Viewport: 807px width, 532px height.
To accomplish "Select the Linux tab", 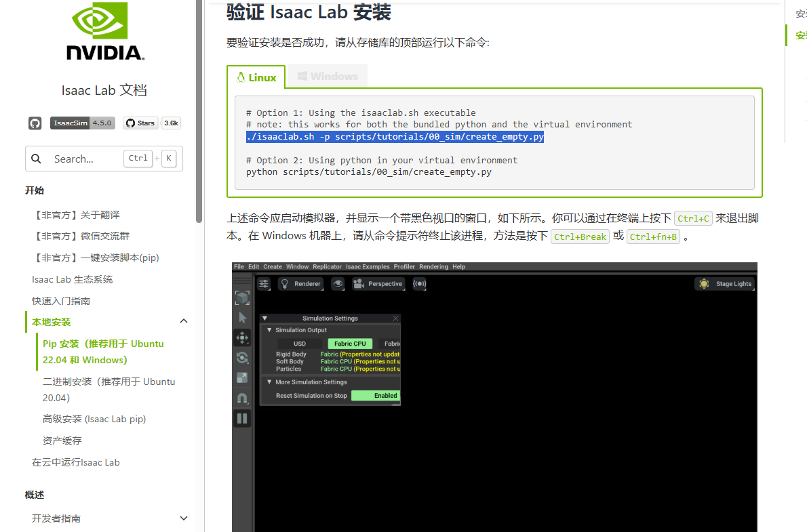I will [256, 77].
